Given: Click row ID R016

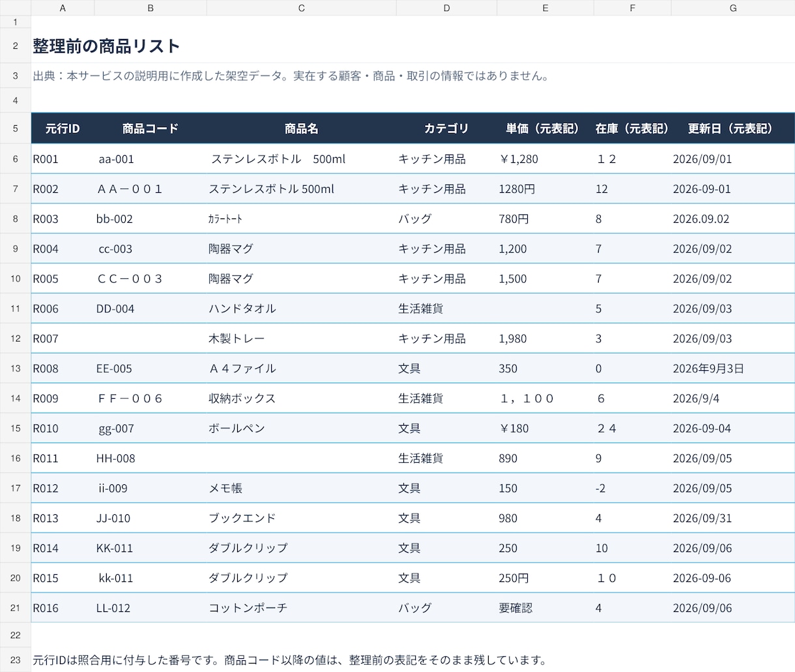Looking at the screenshot, I should coord(63,608).
